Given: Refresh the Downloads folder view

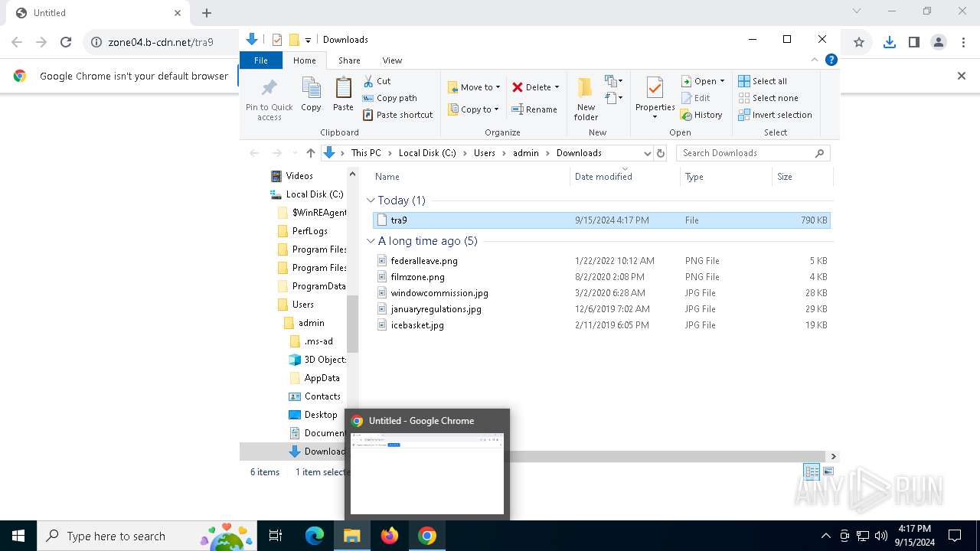Looking at the screenshot, I should [661, 153].
